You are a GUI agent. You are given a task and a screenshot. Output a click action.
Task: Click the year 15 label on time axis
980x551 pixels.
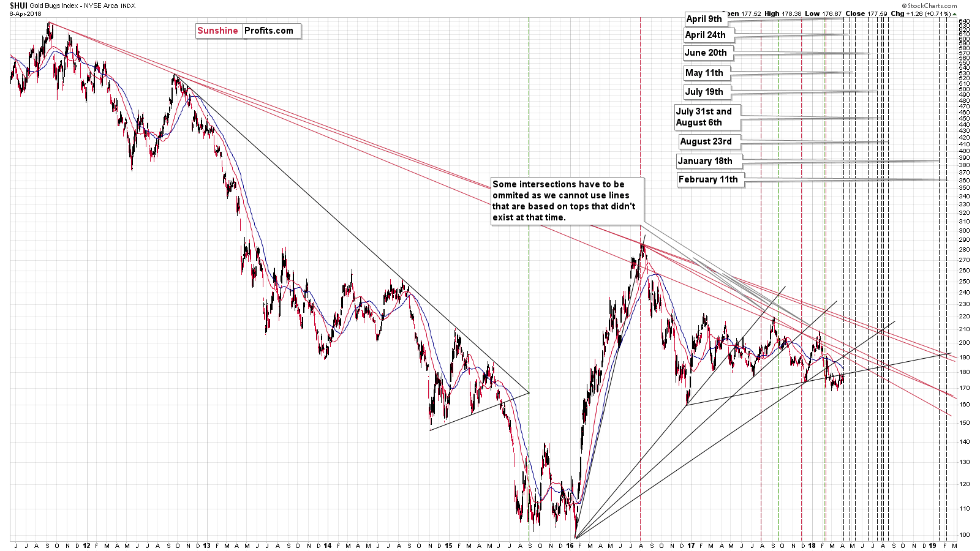pyautogui.click(x=448, y=545)
